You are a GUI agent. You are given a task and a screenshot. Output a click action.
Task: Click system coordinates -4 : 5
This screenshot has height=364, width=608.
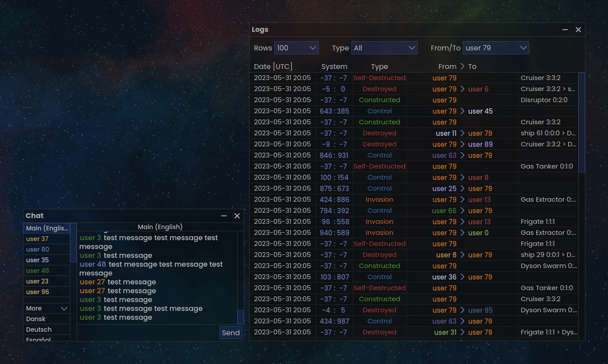[334, 310]
